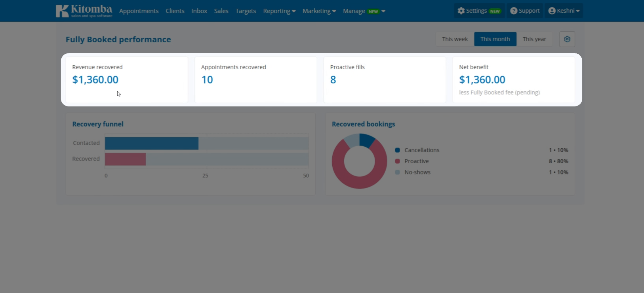Click the Support label in the navbar

pyautogui.click(x=529, y=11)
